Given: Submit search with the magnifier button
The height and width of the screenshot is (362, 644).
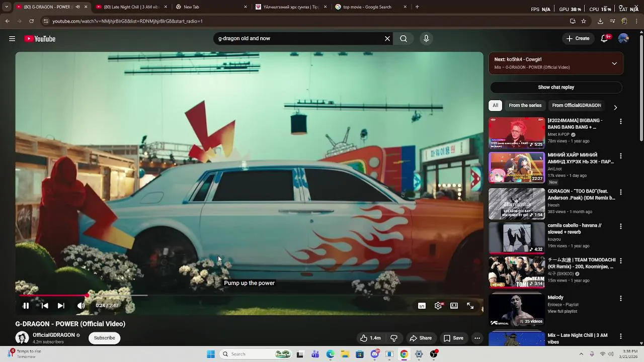Looking at the screenshot, I should pos(404,39).
